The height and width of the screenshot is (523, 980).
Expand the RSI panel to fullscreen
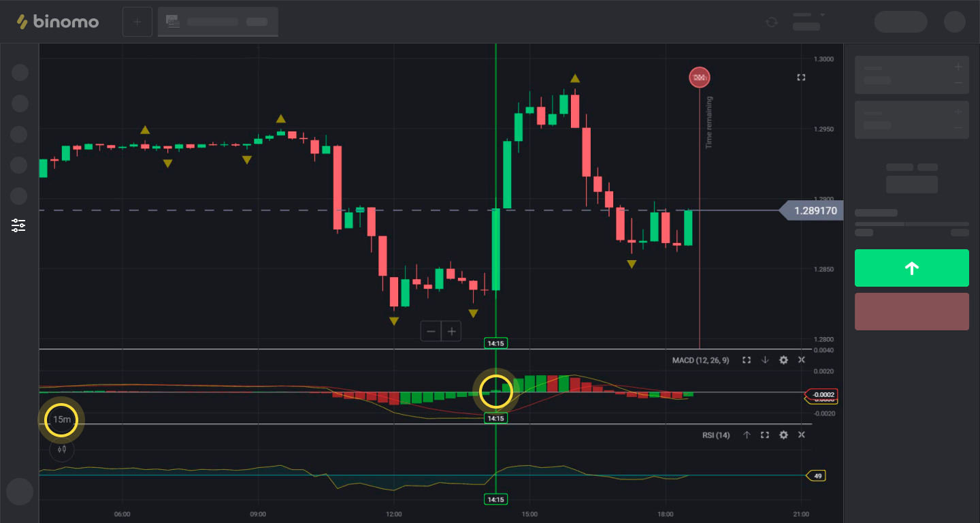pos(765,435)
